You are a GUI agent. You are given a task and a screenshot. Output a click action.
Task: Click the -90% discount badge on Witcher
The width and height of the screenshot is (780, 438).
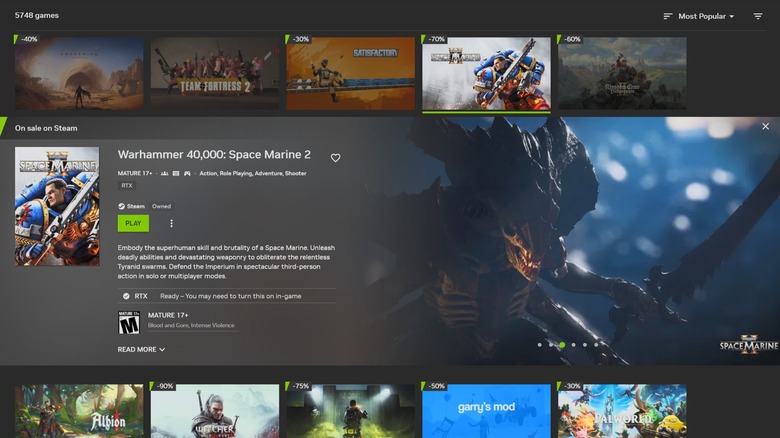click(163, 386)
